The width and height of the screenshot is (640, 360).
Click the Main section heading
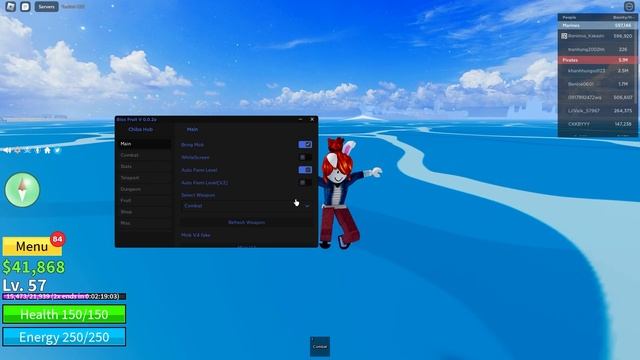192,129
